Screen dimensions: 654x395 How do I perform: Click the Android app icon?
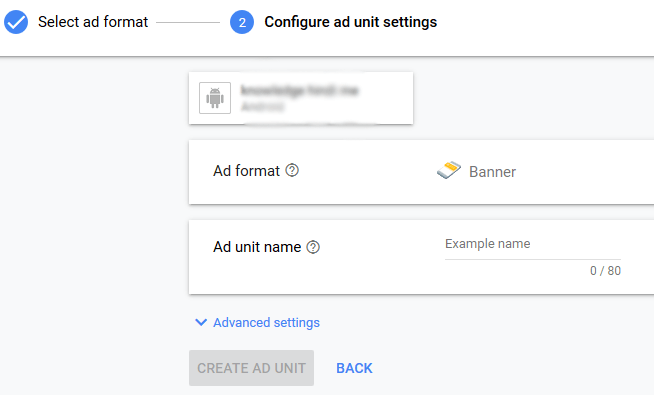pyautogui.click(x=215, y=98)
